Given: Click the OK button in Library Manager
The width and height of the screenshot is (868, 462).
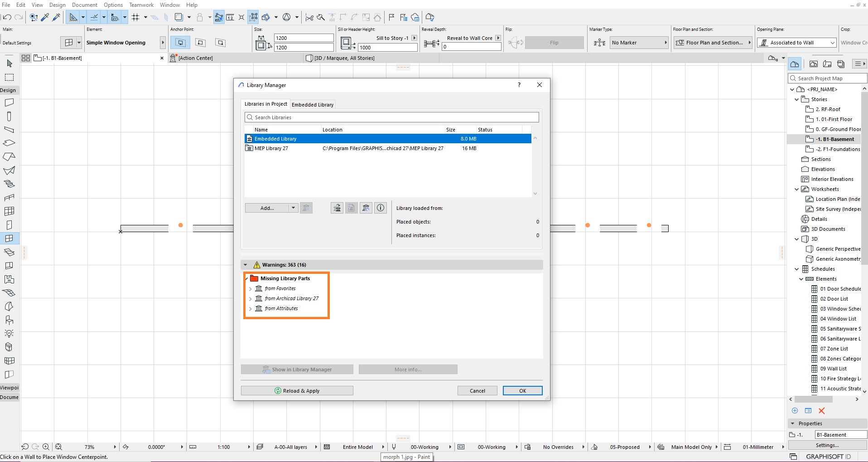Looking at the screenshot, I should tap(522, 391).
